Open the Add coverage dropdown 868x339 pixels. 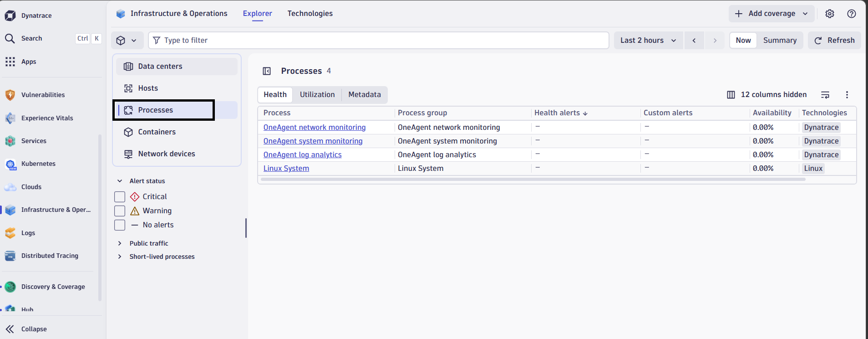[772, 14]
